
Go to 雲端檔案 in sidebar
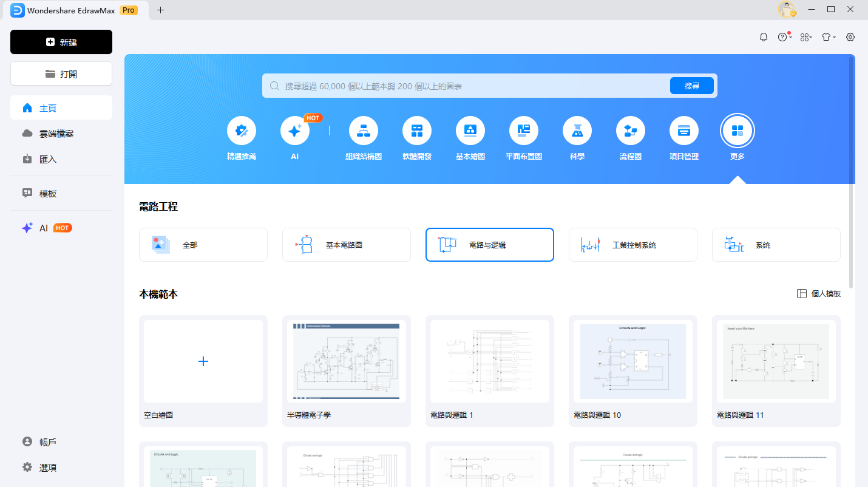coord(56,134)
